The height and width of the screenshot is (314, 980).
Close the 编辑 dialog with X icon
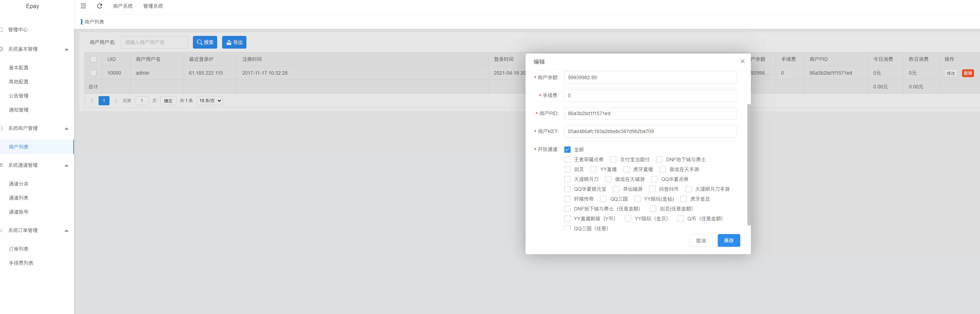742,61
